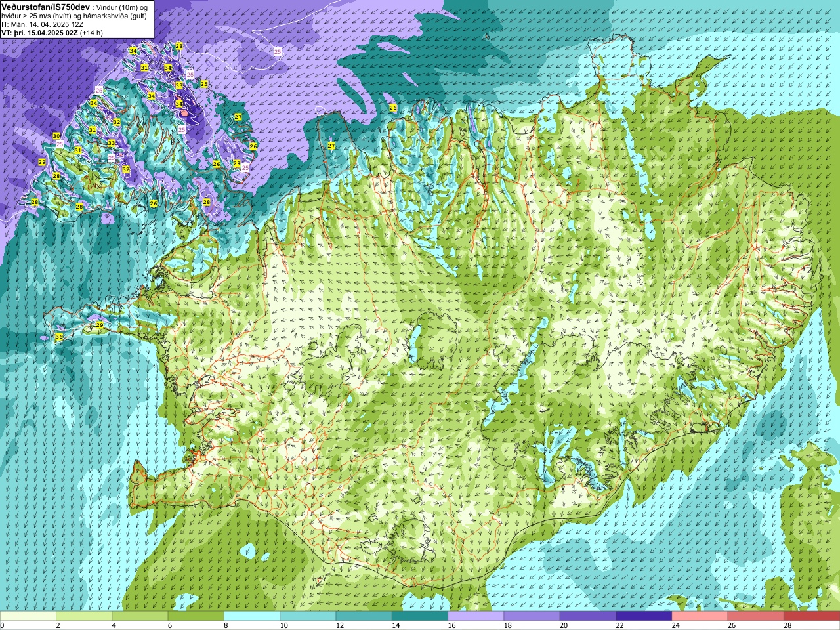Pick the red above-28 m/s legend swatch
This screenshot has width=840, height=630.
(812, 616)
